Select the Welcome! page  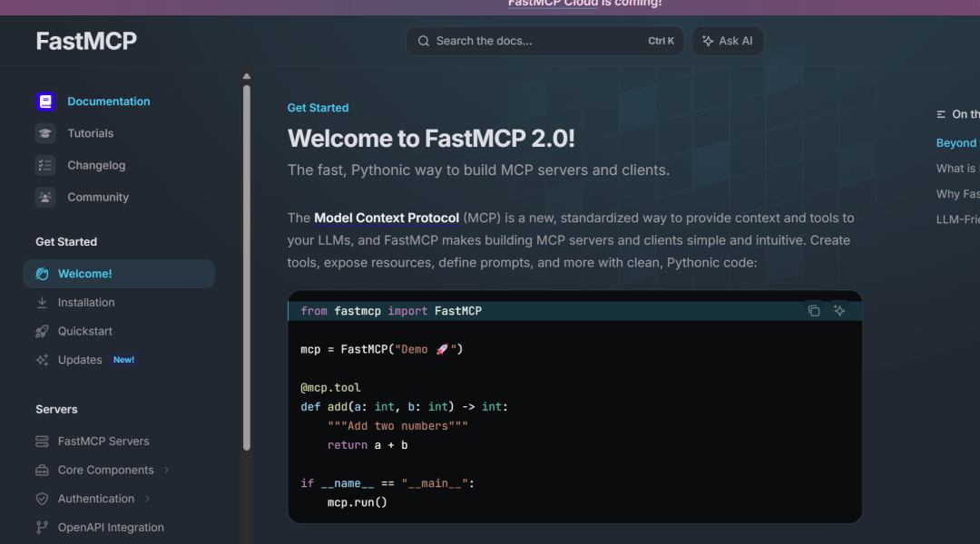point(119,274)
